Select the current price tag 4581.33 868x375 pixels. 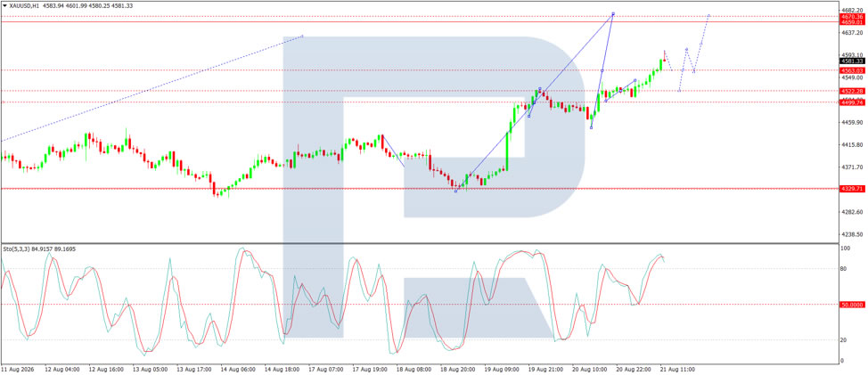(852, 61)
